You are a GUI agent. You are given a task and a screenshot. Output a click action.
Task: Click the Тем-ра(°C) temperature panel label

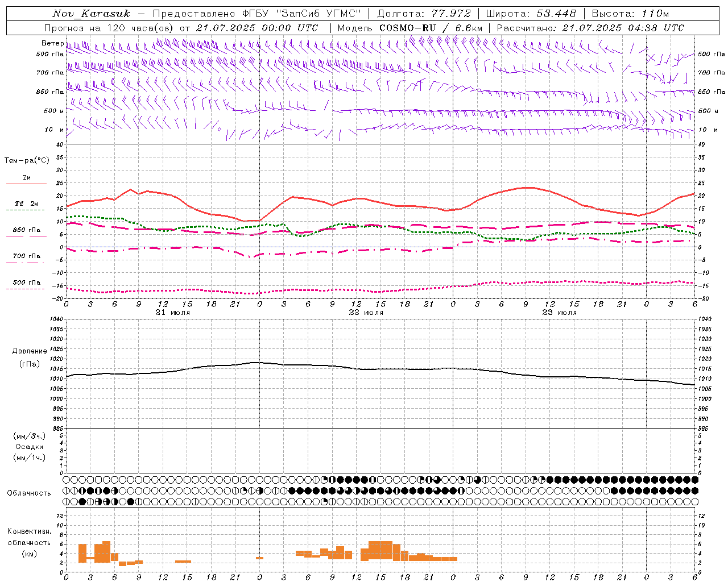point(27,161)
